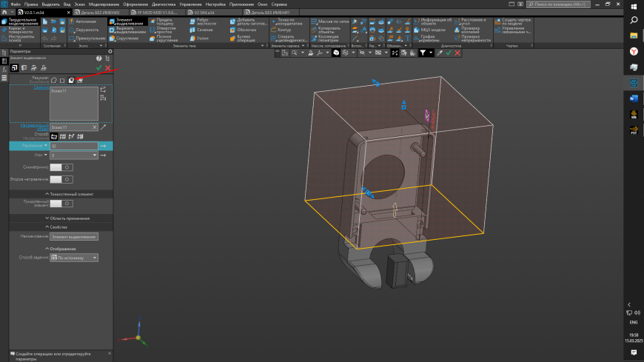Viewport: 644px width, 362px height.
Task: Select the solid-body result option under Результат
Action: (x=71, y=80)
